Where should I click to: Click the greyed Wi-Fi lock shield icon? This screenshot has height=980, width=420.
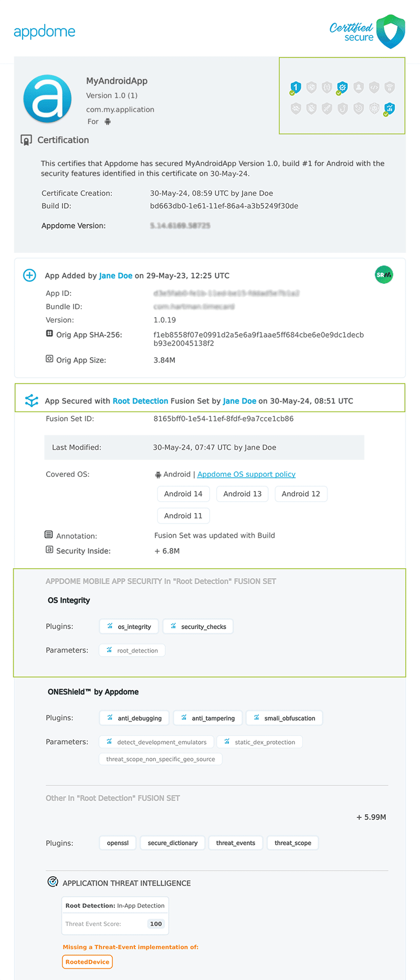click(x=390, y=87)
